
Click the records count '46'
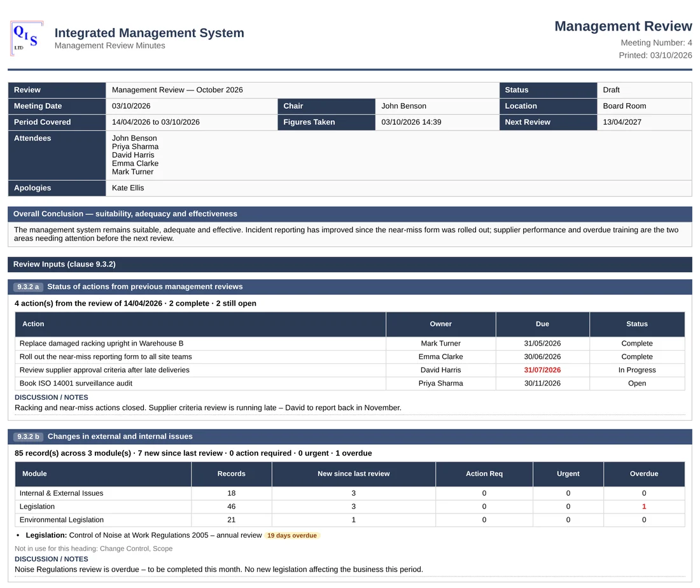click(231, 507)
